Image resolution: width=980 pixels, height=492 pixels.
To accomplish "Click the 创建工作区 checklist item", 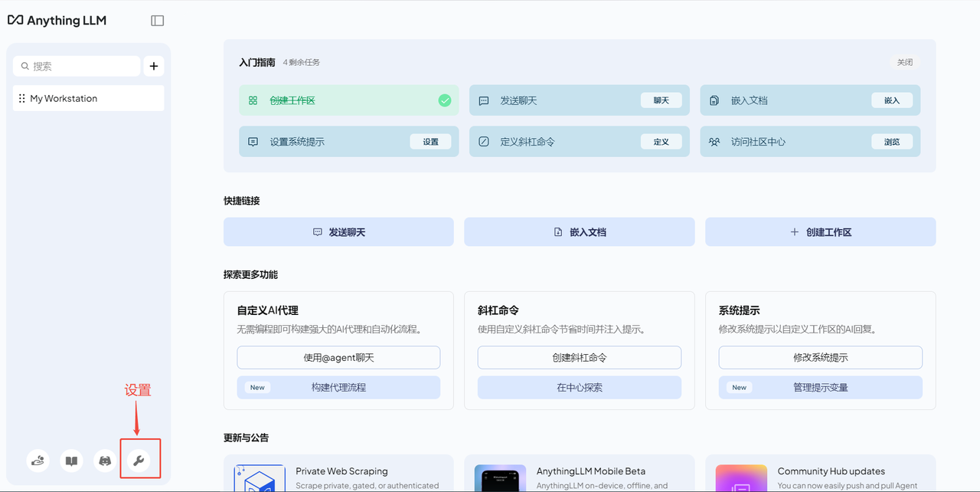I will click(x=349, y=100).
